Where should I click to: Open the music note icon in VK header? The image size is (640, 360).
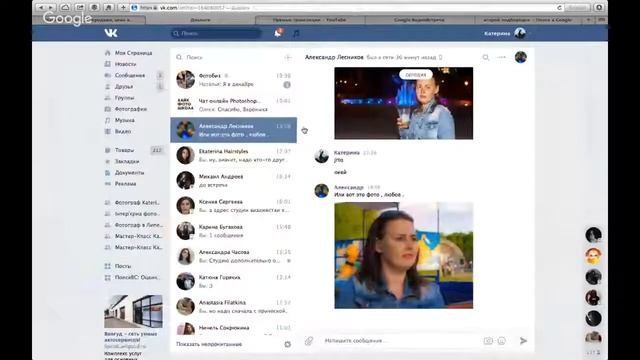[296, 33]
